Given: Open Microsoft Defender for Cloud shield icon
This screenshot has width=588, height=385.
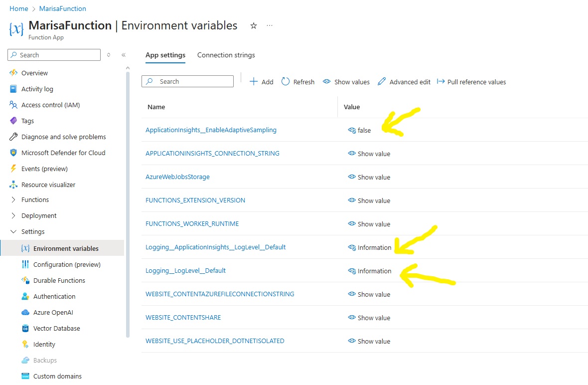Looking at the screenshot, I should click(x=13, y=153).
